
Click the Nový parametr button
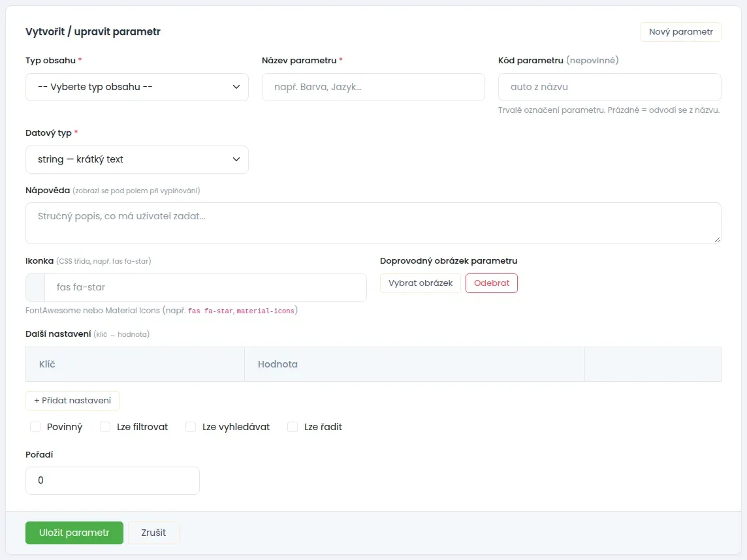681,32
